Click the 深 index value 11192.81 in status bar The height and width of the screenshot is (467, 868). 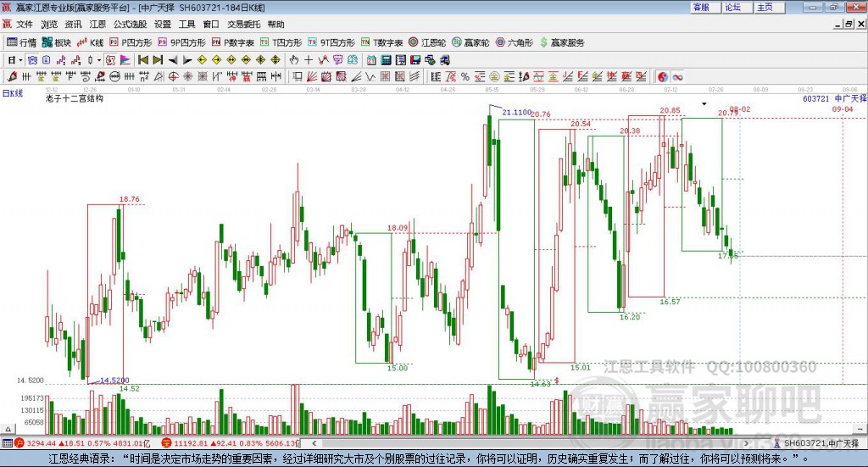(x=192, y=443)
